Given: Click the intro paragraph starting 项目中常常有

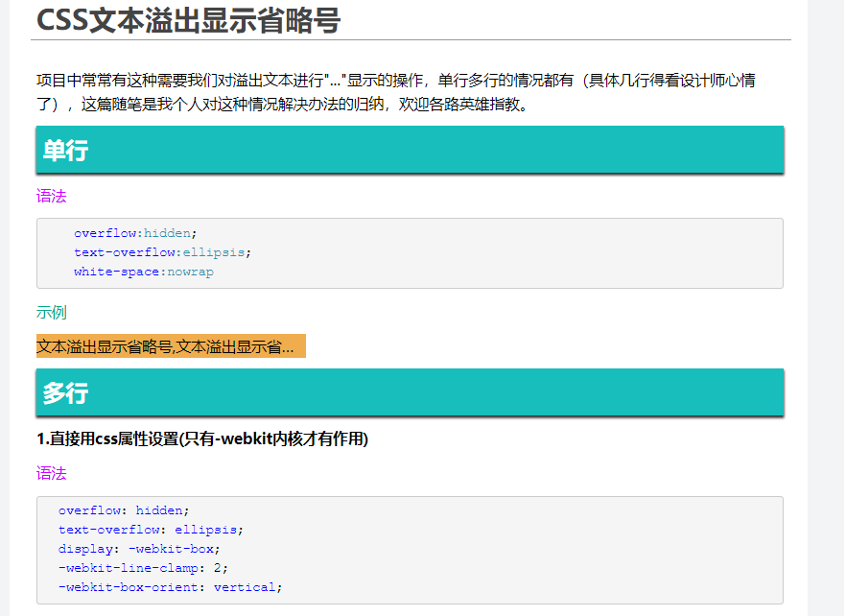Looking at the screenshot, I should click(x=396, y=92).
